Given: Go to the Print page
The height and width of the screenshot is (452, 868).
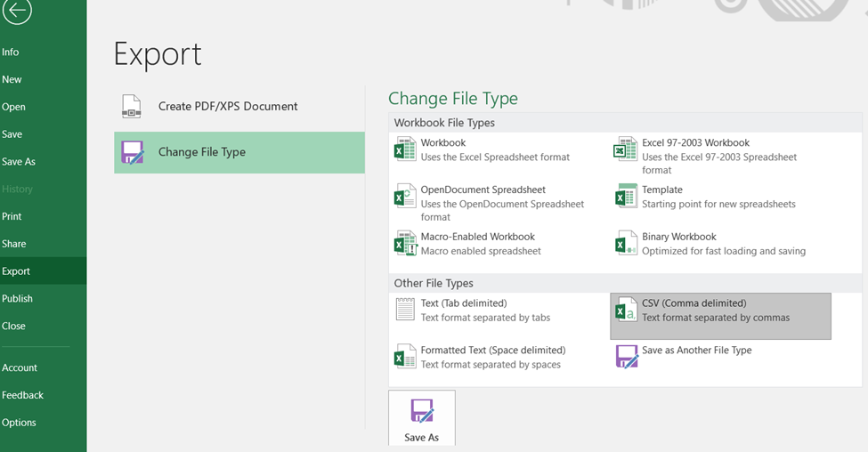Looking at the screenshot, I should pos(12,216).
